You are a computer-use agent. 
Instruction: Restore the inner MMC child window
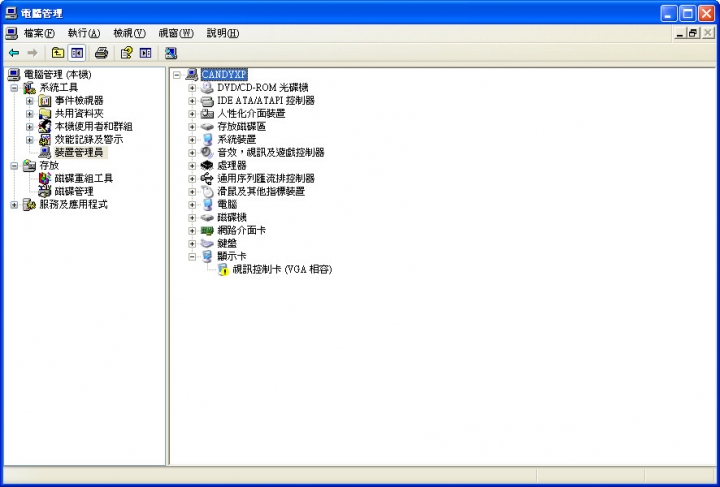693,33
